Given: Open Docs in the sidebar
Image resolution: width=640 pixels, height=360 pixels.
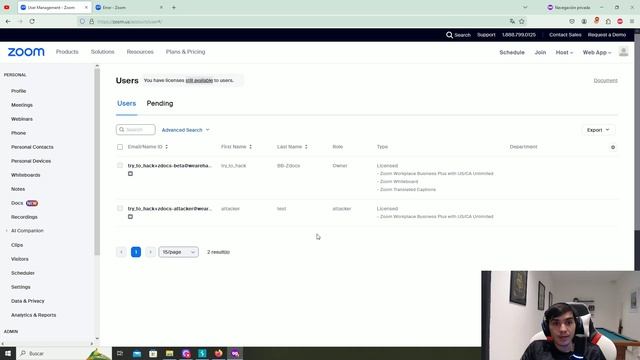Looking at the screenshot, I should 17,203.
